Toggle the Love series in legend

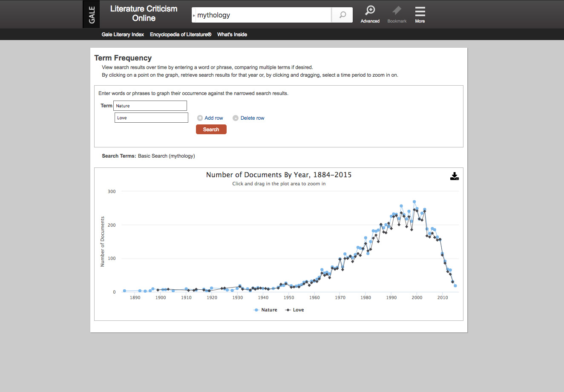(x=295, y=310)
